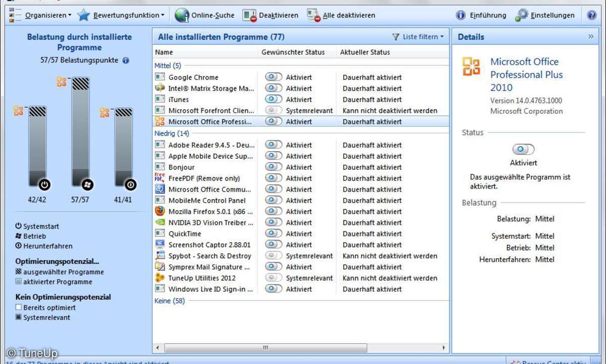Click the 42/42 Systemstart load bar
The height and width of the screenshot is (364, 606).
point(37,146)
